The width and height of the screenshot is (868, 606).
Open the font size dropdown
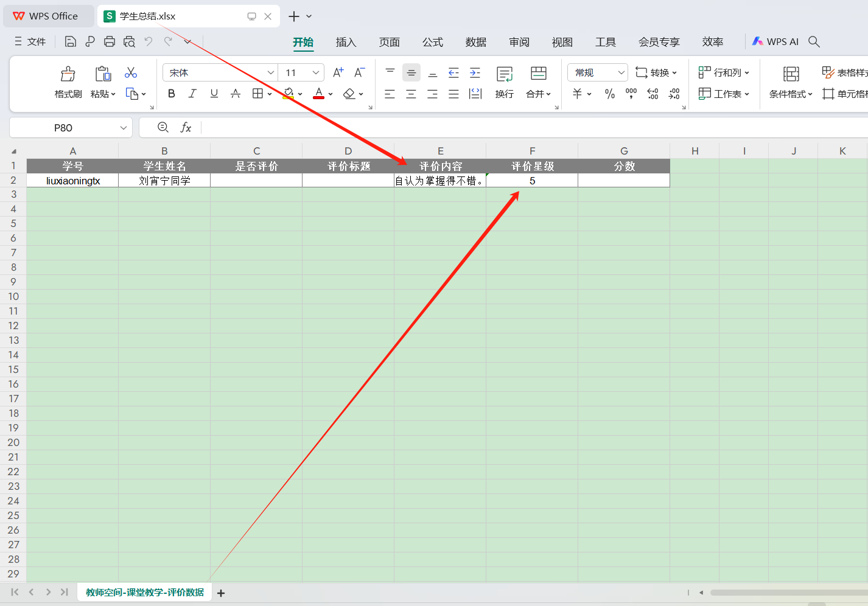pyautogui.click(x=316, y=72)
